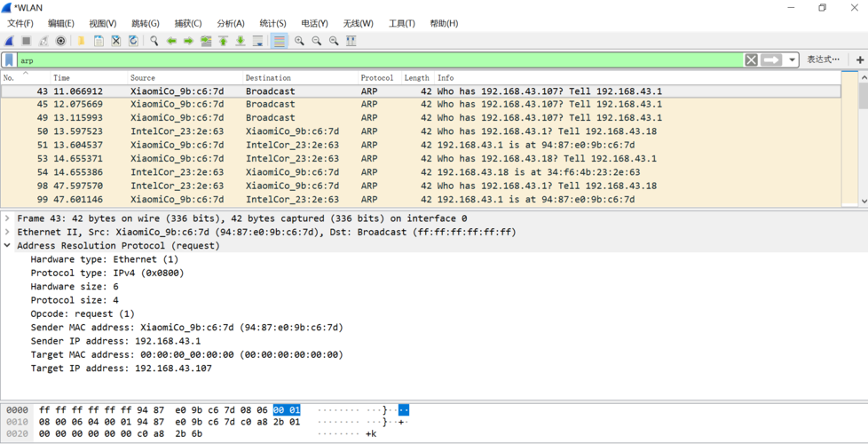Open the 电话(Y) menu
Viewport: 868px width, 444px height.
(x=314, y=23)
